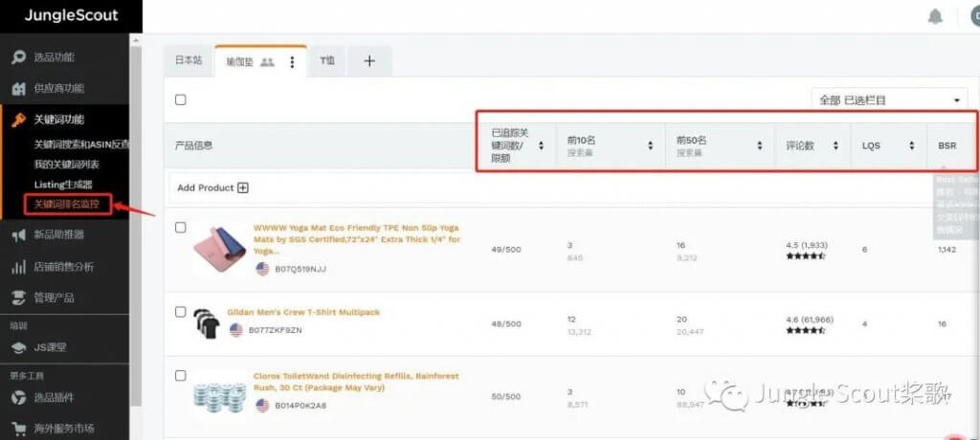This screenshot has height=440, width=980.
Task: Click ASIN B07Q519NJJ text
Action: point(301,270)
